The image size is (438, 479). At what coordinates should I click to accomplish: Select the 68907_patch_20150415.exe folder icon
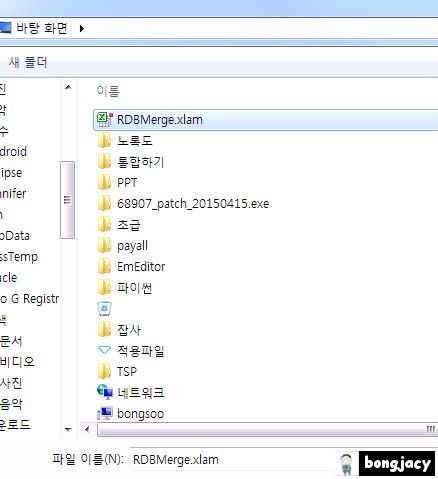click(104, 204)
